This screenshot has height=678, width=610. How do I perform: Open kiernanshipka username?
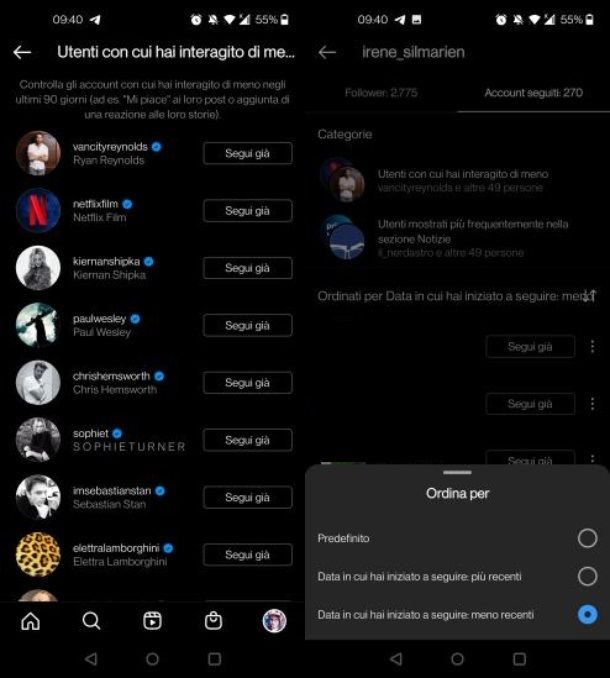pyautogui.click(x=106, y=261)
